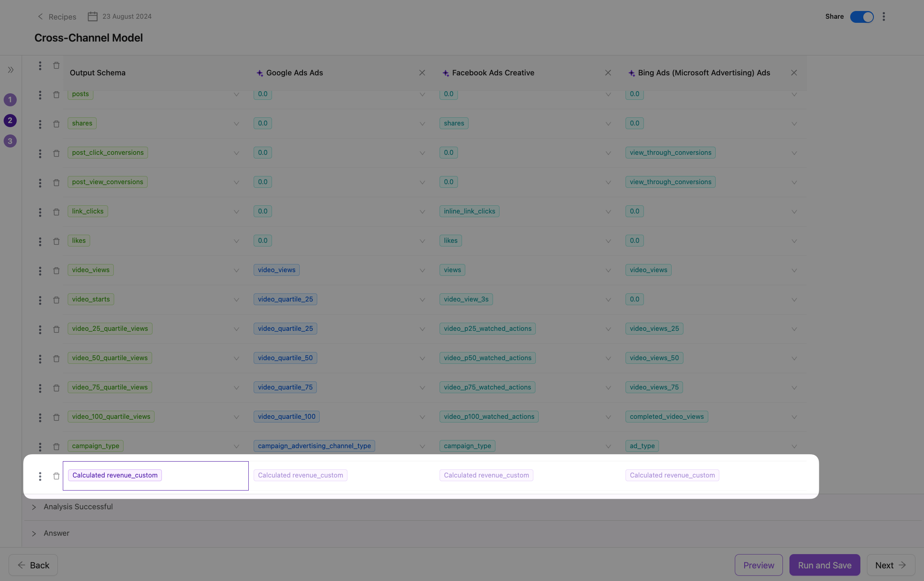This screenshot has height=581, width=924.
Task: Go to step 1 in sidebar
Action: [x=10, y=100]
